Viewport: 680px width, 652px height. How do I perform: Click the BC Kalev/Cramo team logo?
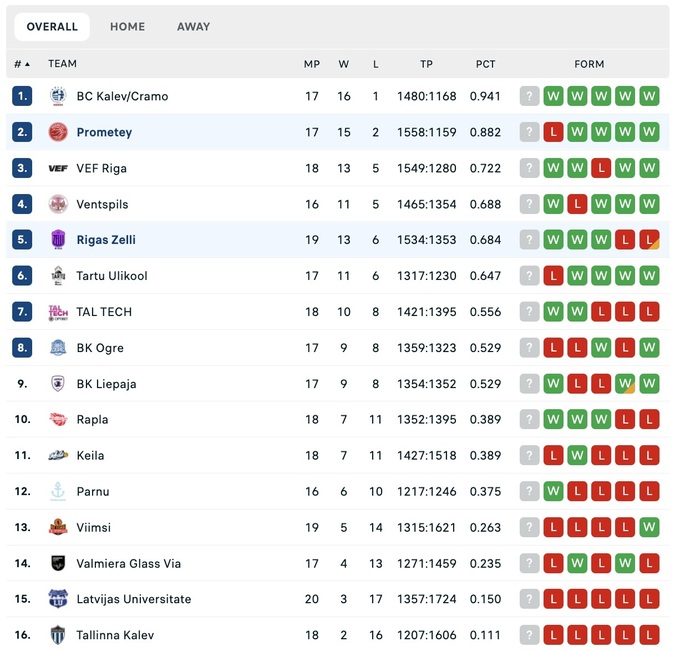(x=58, y=96)
